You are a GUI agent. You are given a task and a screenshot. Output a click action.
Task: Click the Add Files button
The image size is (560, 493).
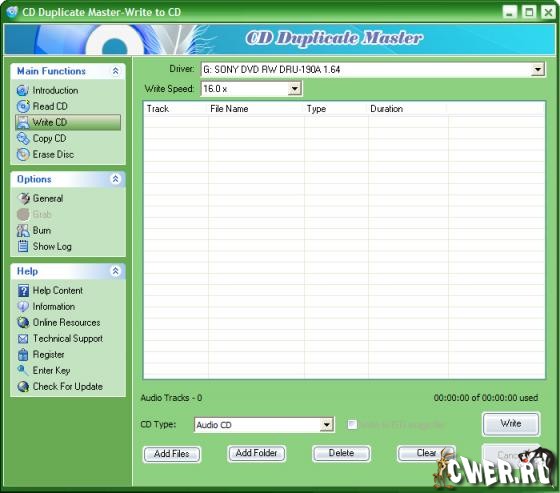click(x=172, y=454)
